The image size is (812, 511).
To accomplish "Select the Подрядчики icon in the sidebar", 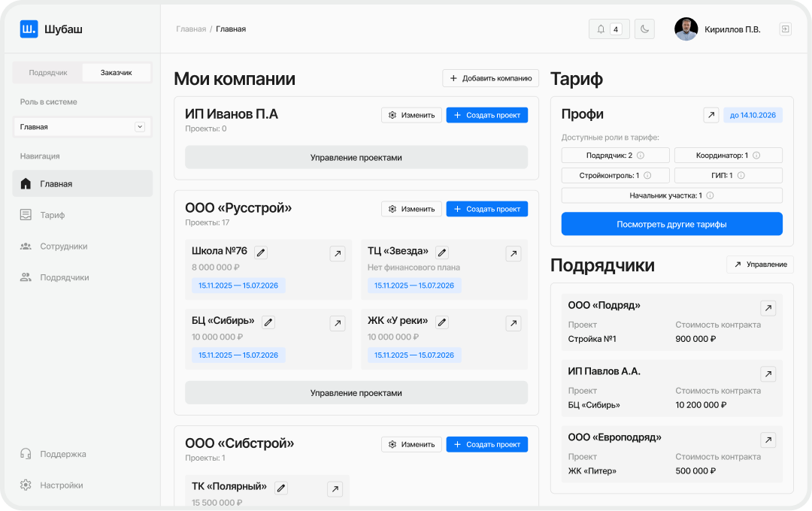I will [x=26, y=277].
